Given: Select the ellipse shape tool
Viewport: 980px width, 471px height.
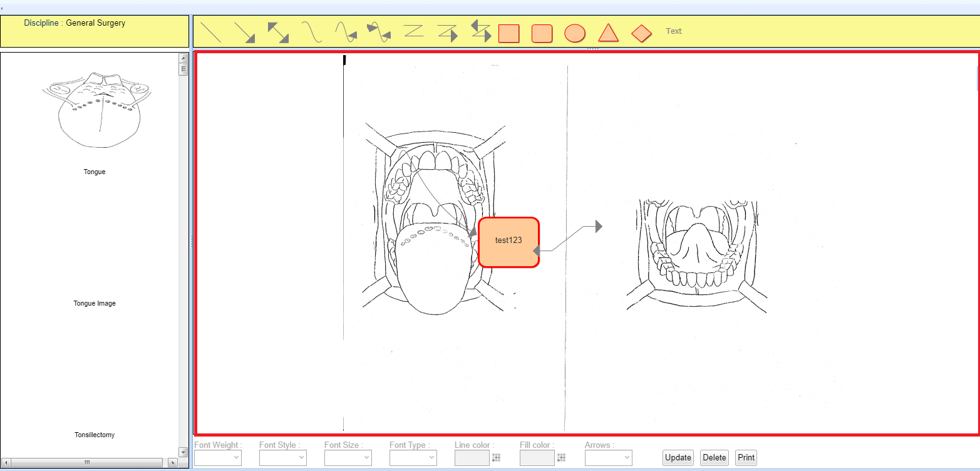Looking at the screenshot, I should [x=575, y=33].
